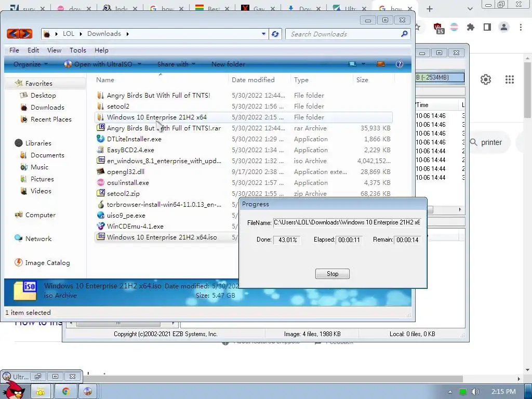
Task: Select the EasyBCD2.4.exe icon
Action: 100,150
